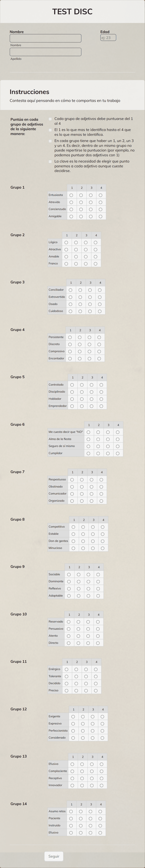The width and height of the screenshot is (145, 868).
Task: Rate Entusiasta with a 1 in Grupo 1
Action: [71, 195]
